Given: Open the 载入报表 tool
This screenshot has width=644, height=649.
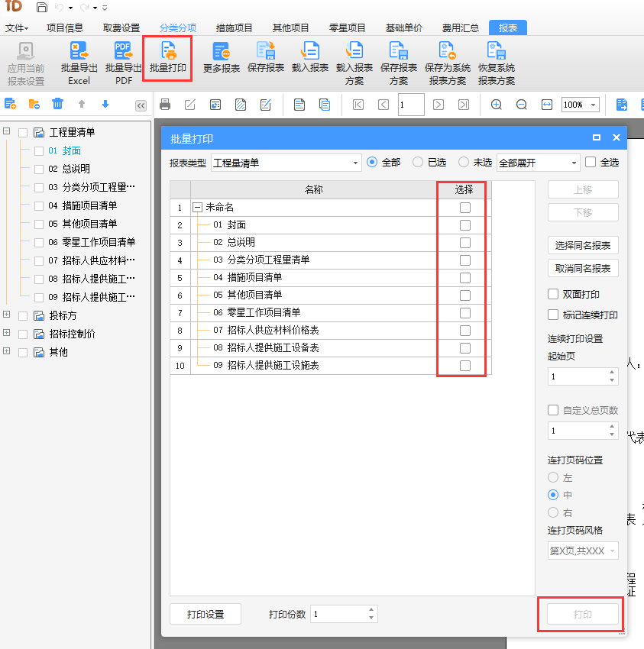Looking at the screenshot, I should (309, 57).
